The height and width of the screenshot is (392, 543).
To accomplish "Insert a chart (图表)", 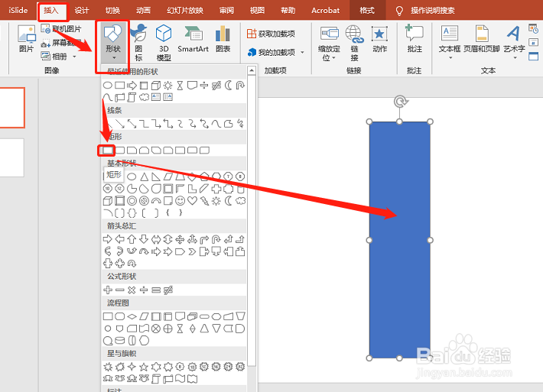I will point(223,39).
